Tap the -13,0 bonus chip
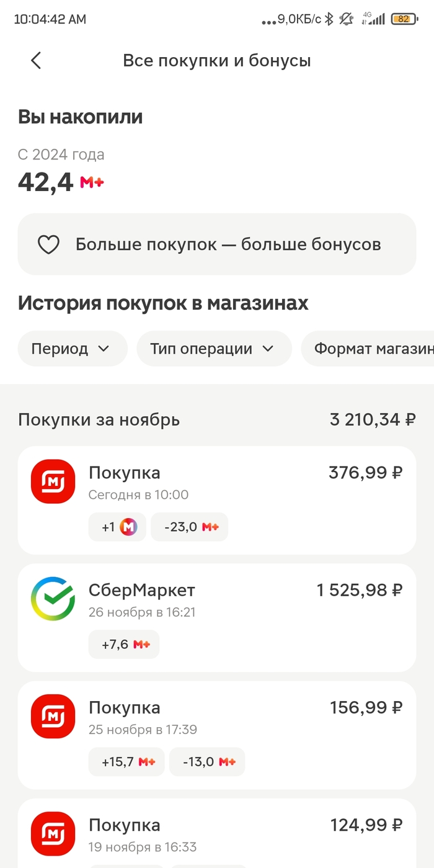The width and height of the screenshot is (434, 868). tap(207, 762)
